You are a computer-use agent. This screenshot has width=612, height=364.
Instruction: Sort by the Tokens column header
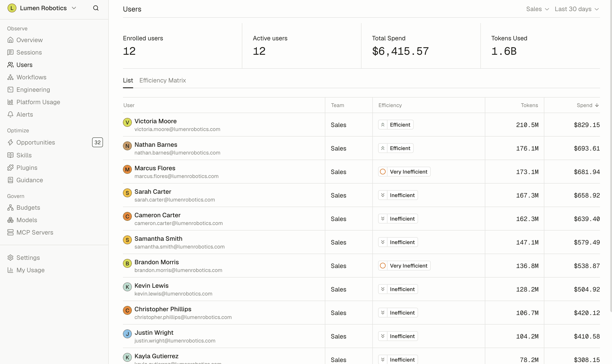coord(529,105)
